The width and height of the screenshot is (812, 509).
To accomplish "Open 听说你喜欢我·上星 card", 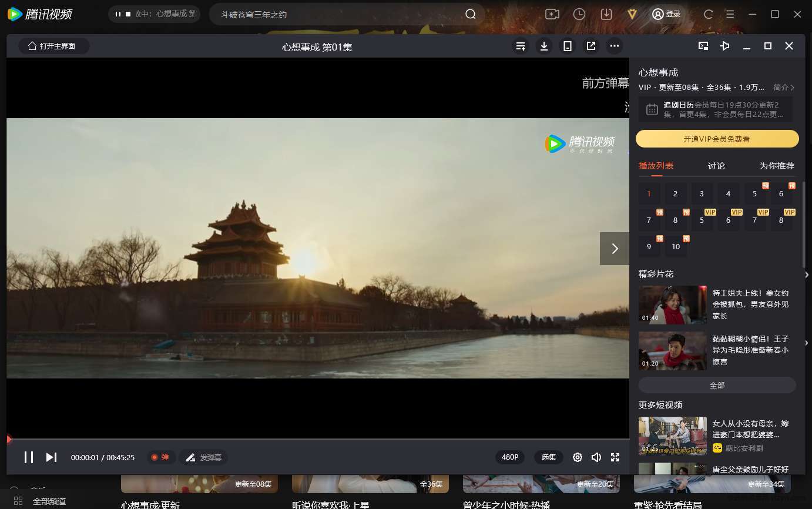I will pos(370,493).
